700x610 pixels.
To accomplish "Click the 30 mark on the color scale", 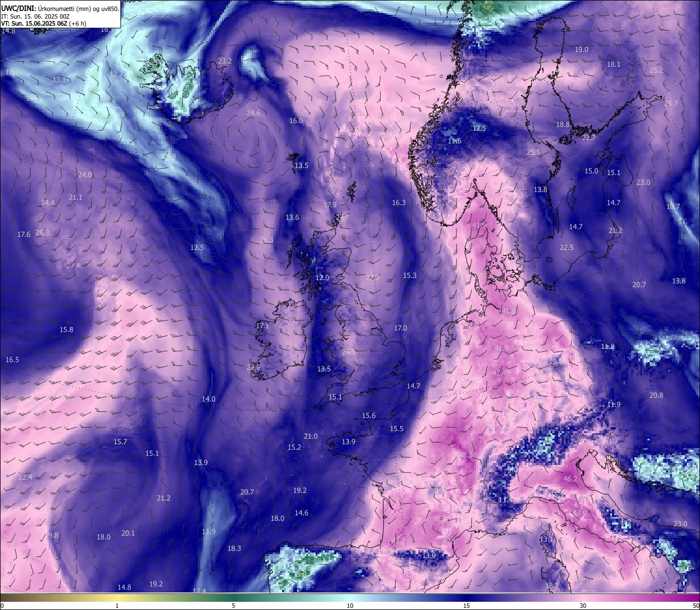I will tap(583, 606).
